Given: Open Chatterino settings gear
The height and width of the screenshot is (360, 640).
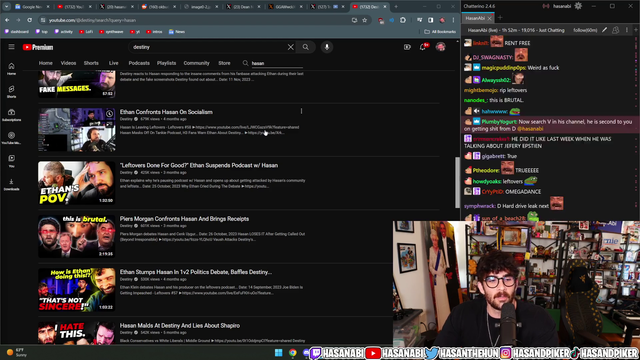Looking at the screenshot, I should (578, 6).
